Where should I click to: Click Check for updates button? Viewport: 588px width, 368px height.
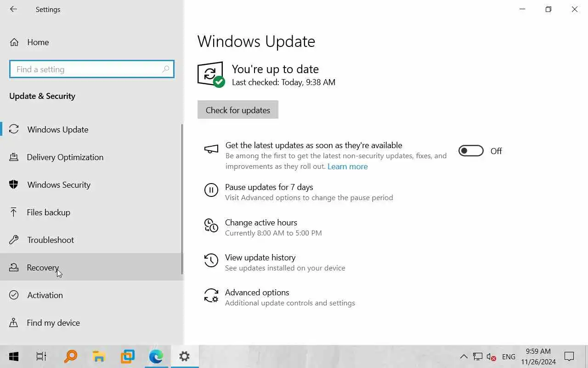(x=238, y=110)
